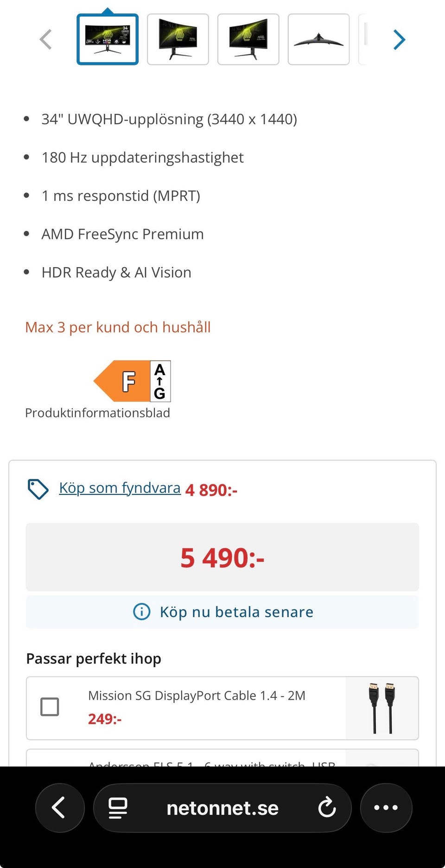
Task: Reload the netonnet.se page
Action: tap(327, 808)
